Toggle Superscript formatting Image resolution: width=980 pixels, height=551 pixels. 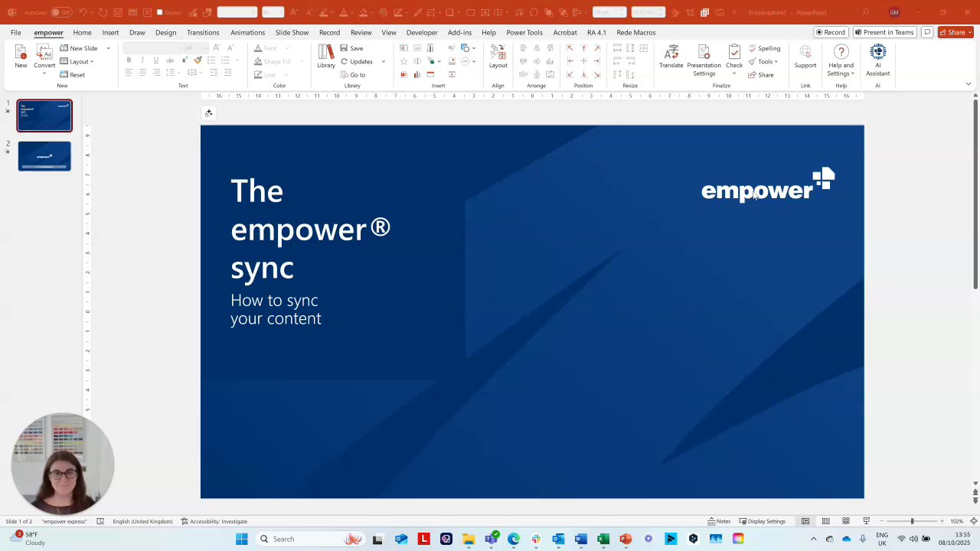pyautogui.click(x=185, y=61)
